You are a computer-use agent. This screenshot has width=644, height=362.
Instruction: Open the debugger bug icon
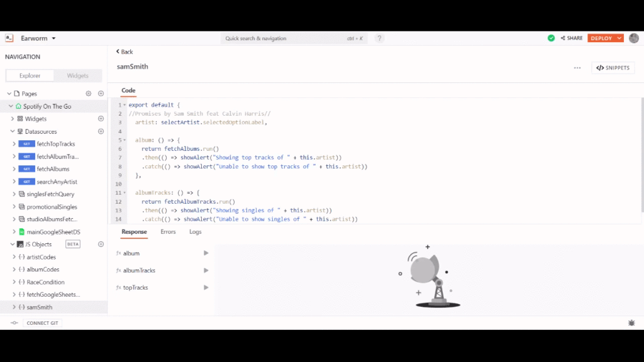coord(631,323)
